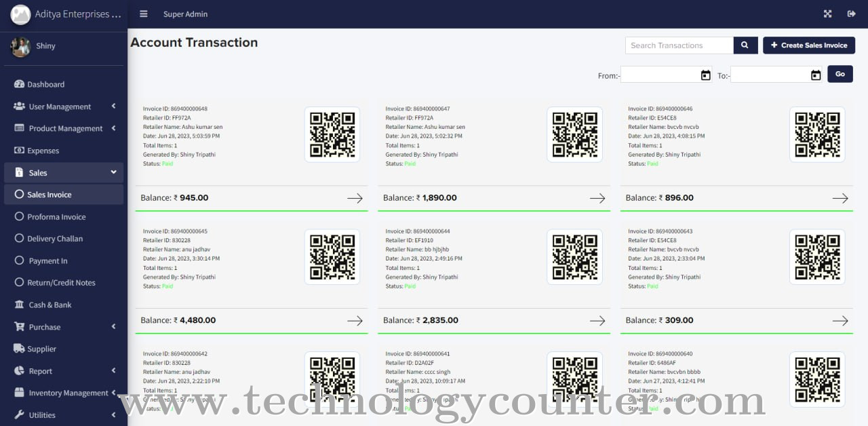This screenshot has height=426, width=868.
Task: Open the Expenses menu label
Action: tap(43, 151)
